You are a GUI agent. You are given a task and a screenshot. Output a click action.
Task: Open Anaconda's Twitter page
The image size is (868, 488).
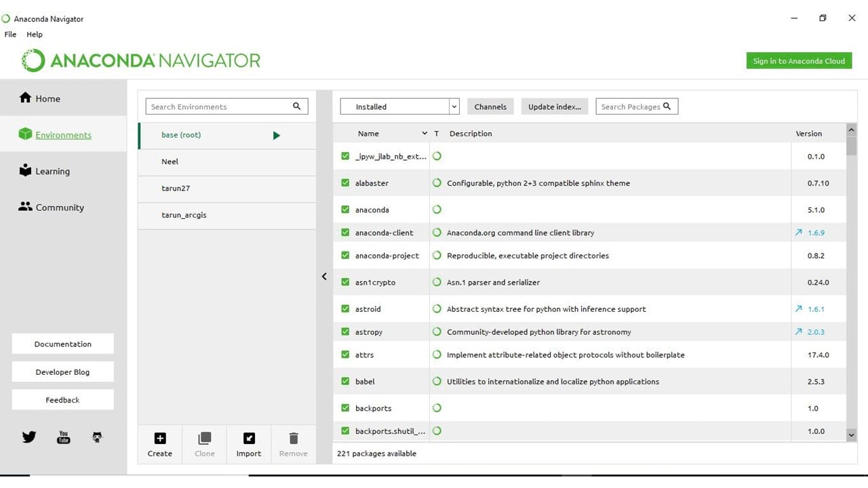(x=28, y=436)
